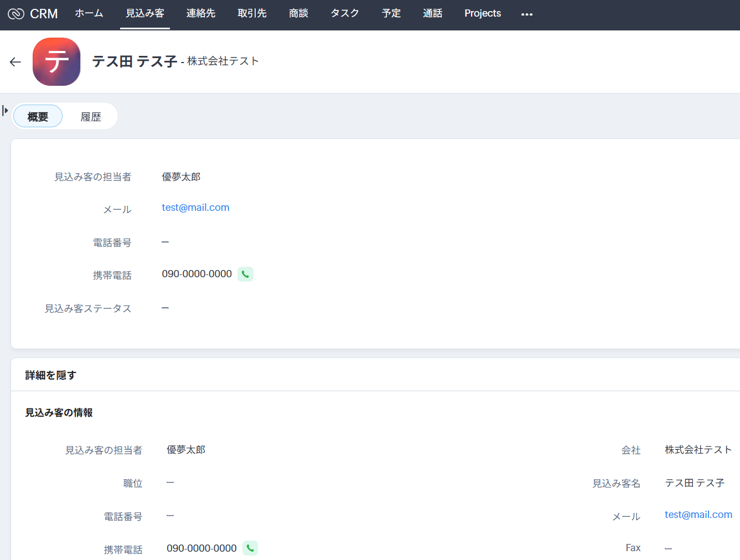
Task: Go to the 連絡先 module
Action: pos(200,13)
